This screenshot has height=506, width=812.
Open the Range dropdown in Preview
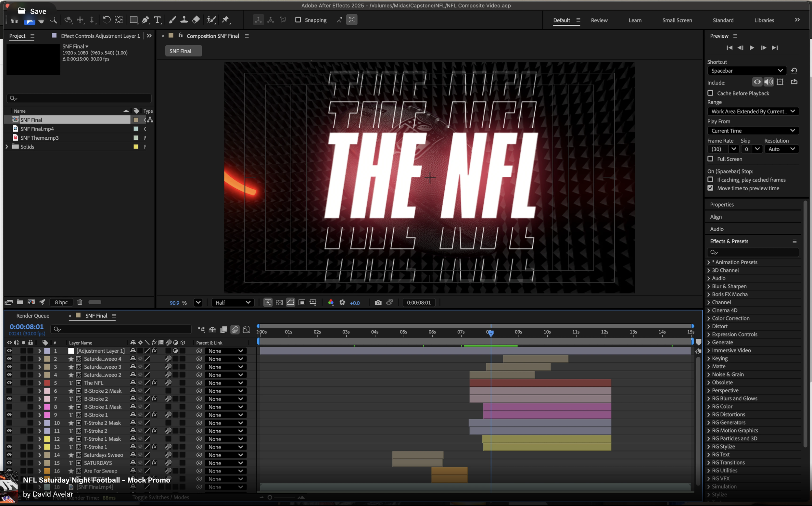pos(753,111)
